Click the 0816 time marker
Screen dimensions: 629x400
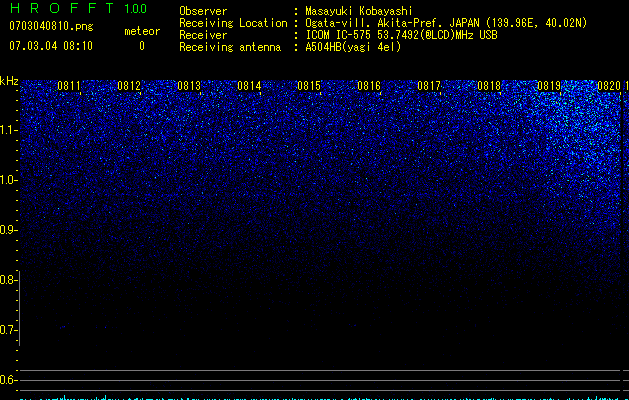pos(369,86)
